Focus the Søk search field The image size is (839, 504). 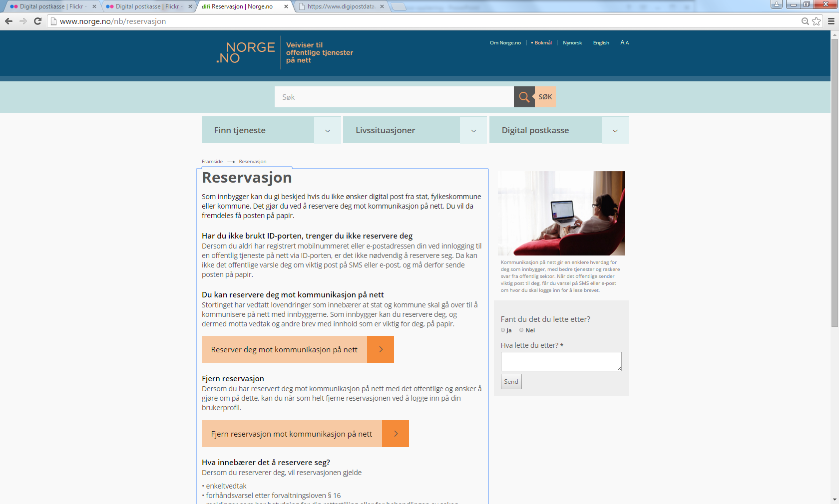(394, 97)
